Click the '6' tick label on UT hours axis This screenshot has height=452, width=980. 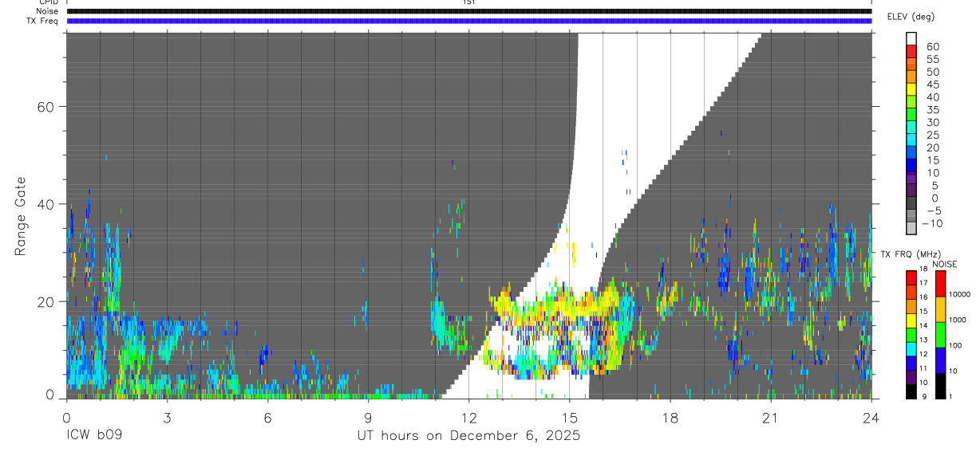[x=267, y=418]
